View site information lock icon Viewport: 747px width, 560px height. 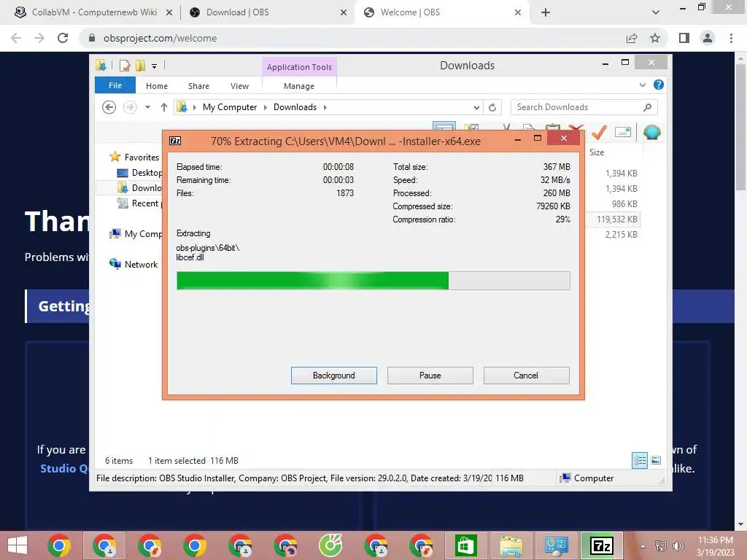[92, 38]
